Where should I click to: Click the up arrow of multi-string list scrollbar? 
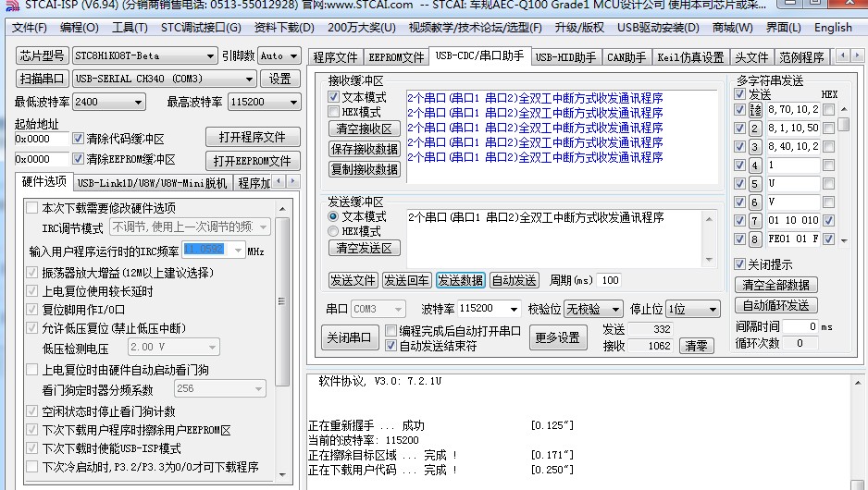click(844, 109)
